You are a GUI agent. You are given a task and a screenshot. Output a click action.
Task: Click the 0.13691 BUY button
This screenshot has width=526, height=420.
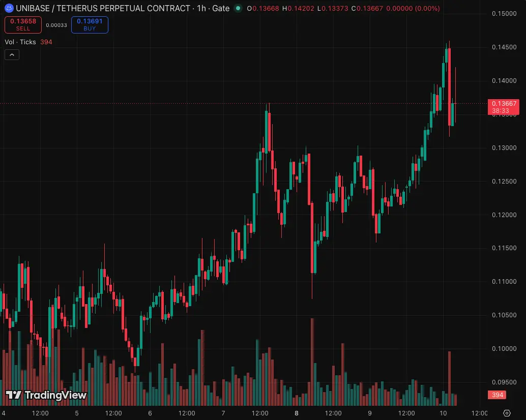[x=90, y=25]
